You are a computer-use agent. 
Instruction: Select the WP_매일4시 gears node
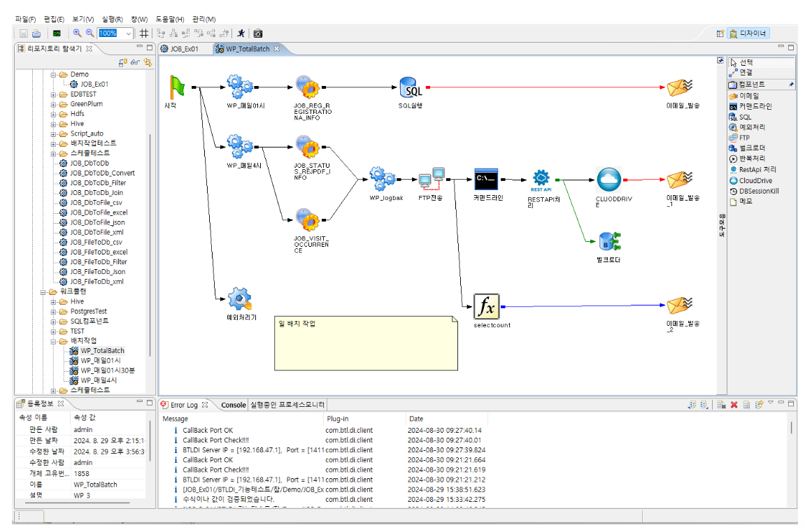click(240, 147)
